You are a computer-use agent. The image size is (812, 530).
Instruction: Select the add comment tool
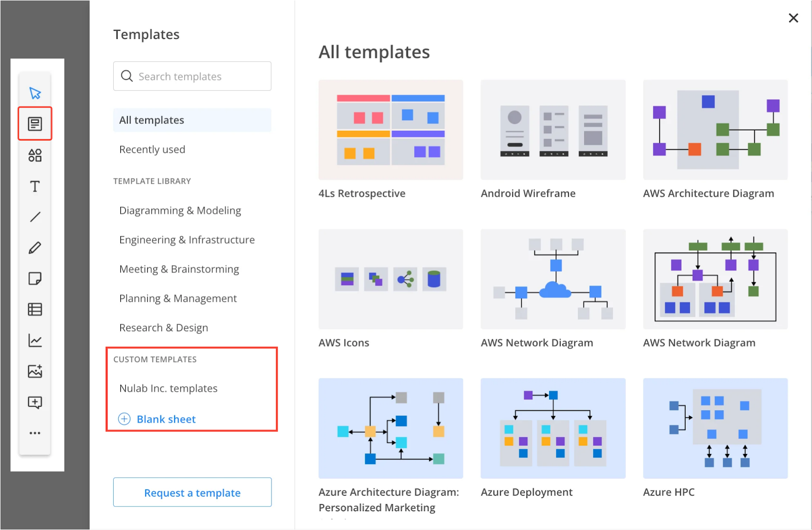coord(35,403)
